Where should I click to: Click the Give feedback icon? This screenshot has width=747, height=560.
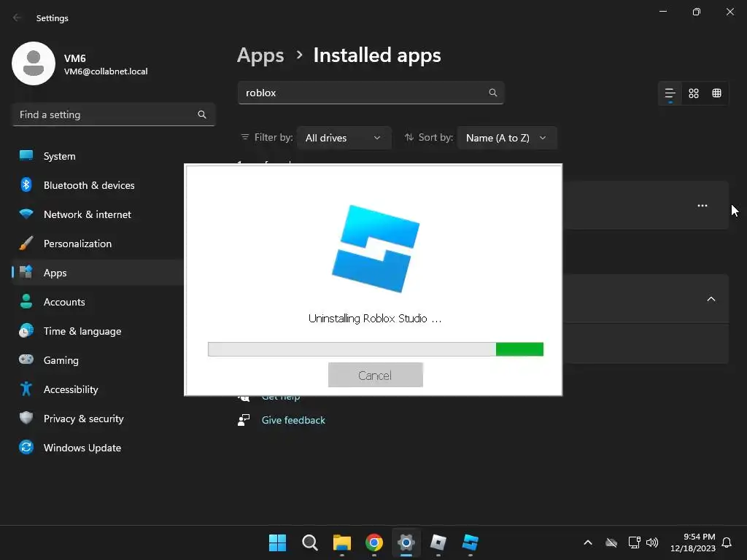[x=244, y=420]
